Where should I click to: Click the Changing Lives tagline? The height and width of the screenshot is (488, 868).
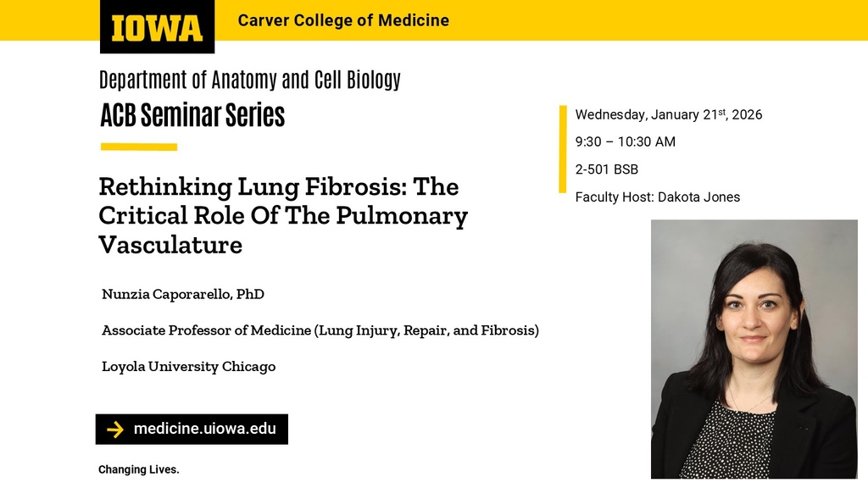[139, 469]
